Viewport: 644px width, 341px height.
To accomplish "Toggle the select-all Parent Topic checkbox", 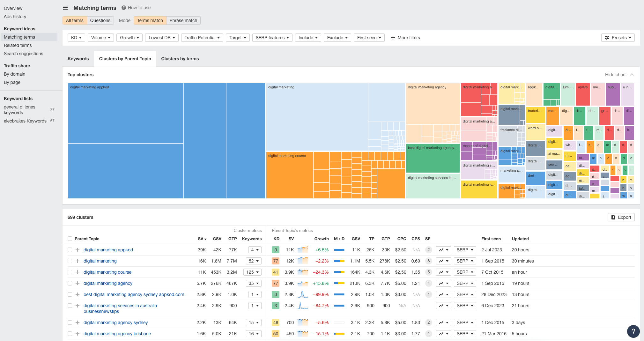I will pyautogui.click(x=70, y=239).
